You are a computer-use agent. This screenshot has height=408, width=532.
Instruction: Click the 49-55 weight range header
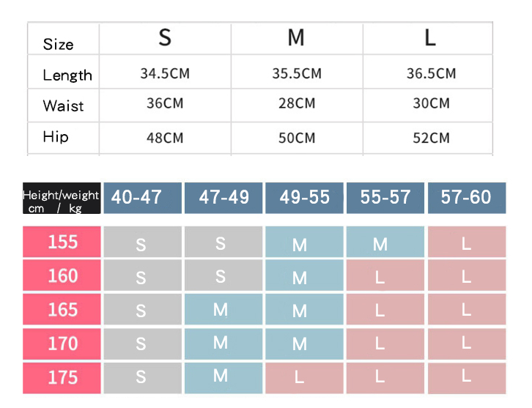(x=304, y=198)
